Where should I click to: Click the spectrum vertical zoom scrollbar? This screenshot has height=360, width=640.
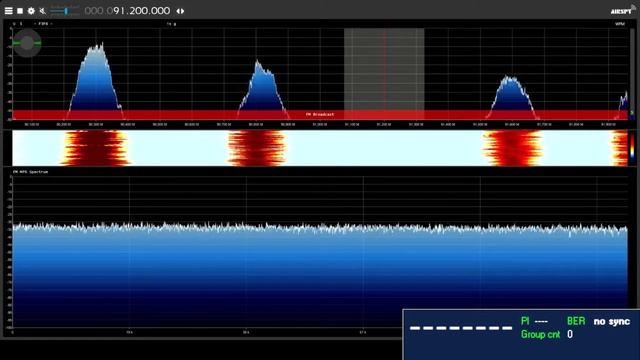tap(632, 73)
